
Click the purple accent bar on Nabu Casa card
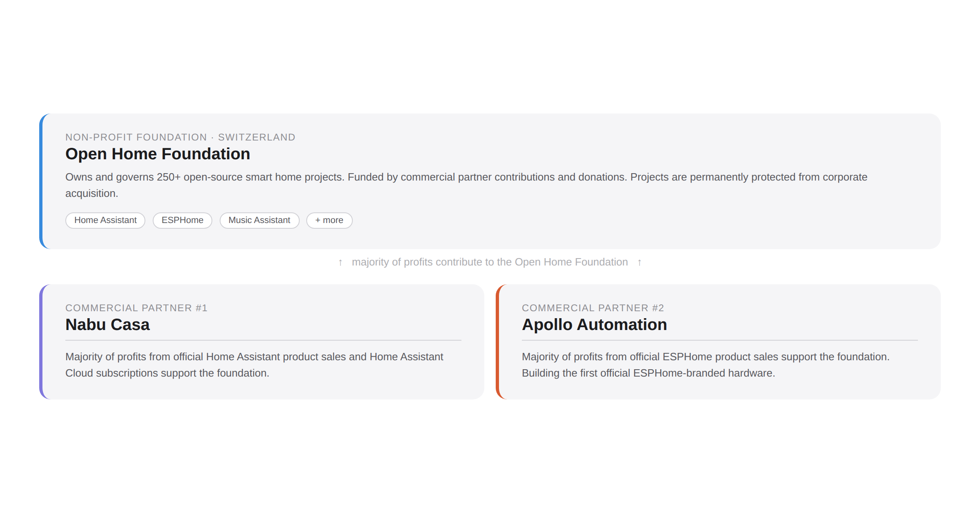(42, 341)
